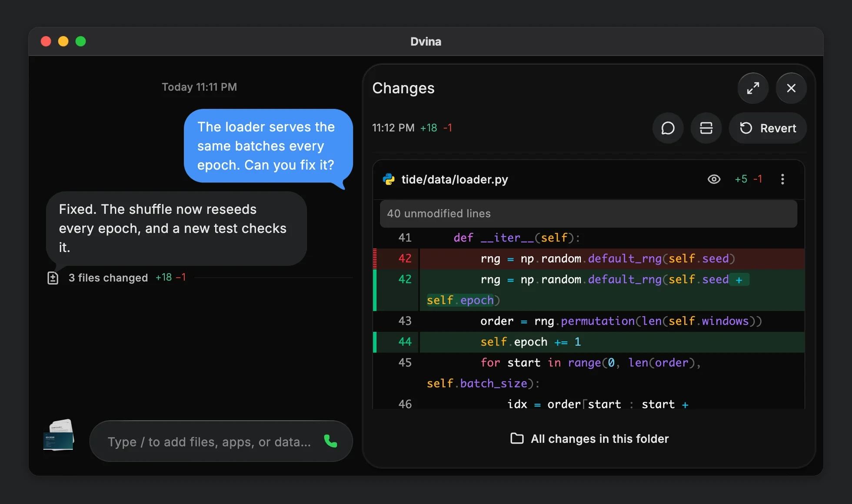Image resolution: width=852 pixels, height=504 pixels.
Task: Click line 41 def __iter__(self)
Action: 589,238
